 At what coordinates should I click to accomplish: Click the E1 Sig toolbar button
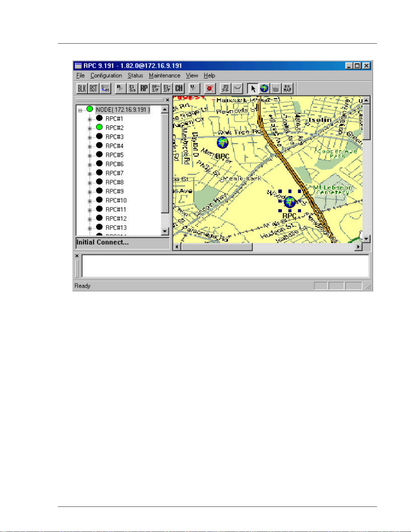click(x=133, y=88)
